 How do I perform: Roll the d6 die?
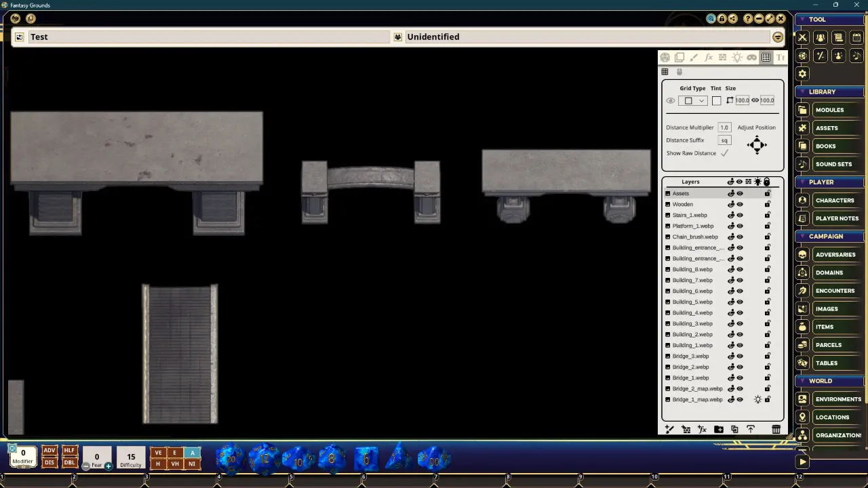coord(366,459)
